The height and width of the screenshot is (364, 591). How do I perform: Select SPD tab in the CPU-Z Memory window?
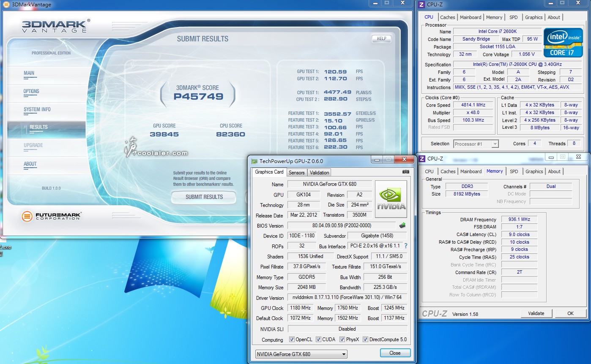pos(514,171)
